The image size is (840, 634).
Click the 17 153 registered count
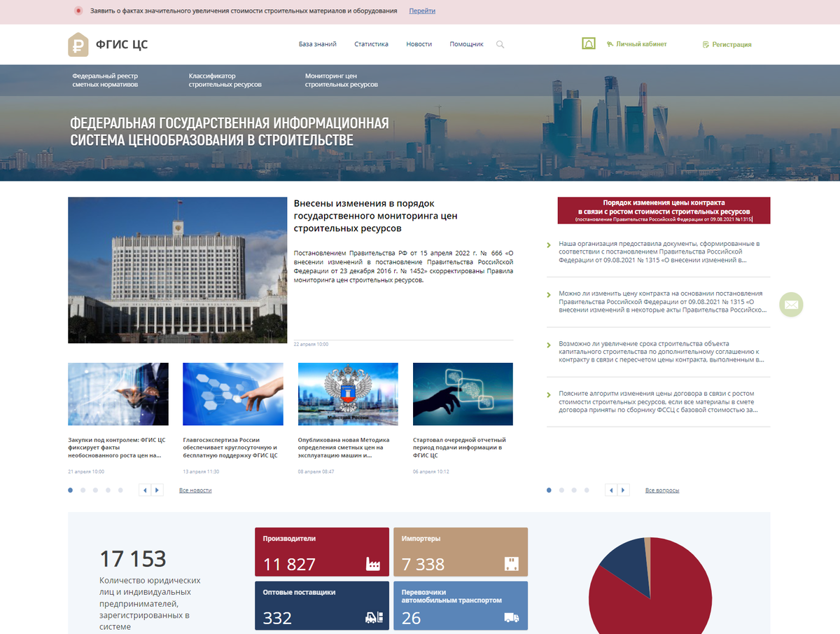click(x=133, y=558)
